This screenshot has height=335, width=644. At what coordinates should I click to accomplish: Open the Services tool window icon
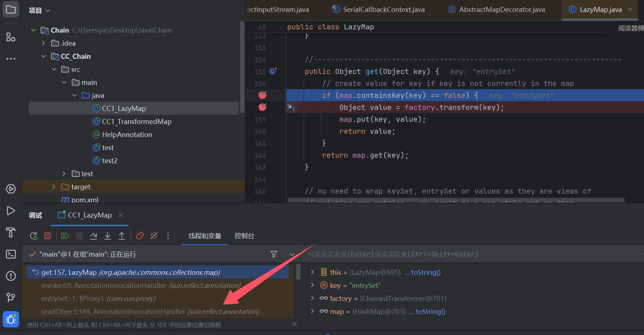point(11,189)
